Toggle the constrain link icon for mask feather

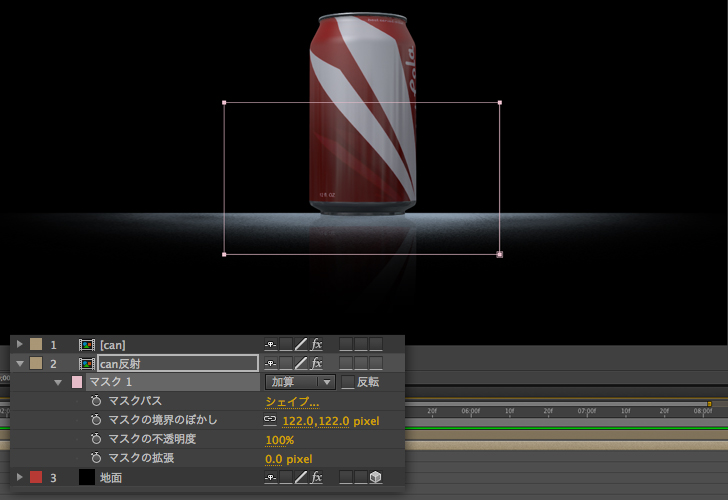tap(270, 420)
